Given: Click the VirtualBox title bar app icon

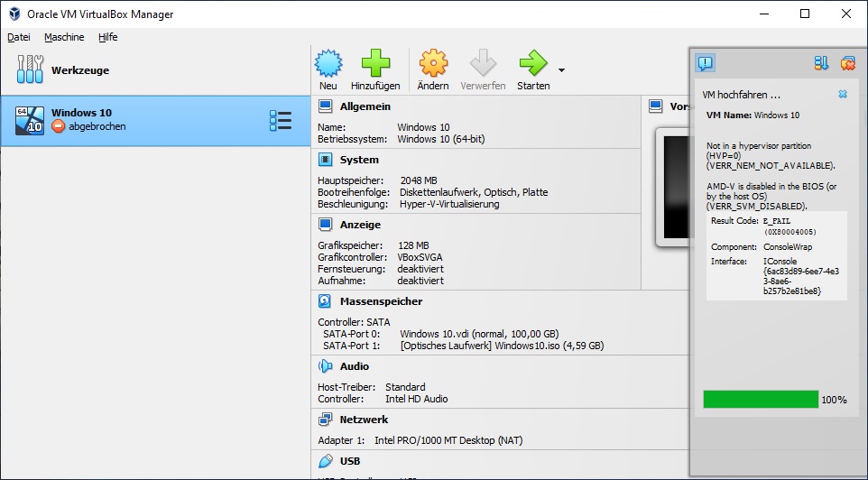Looking at the screenshot, I should (15, 14).
